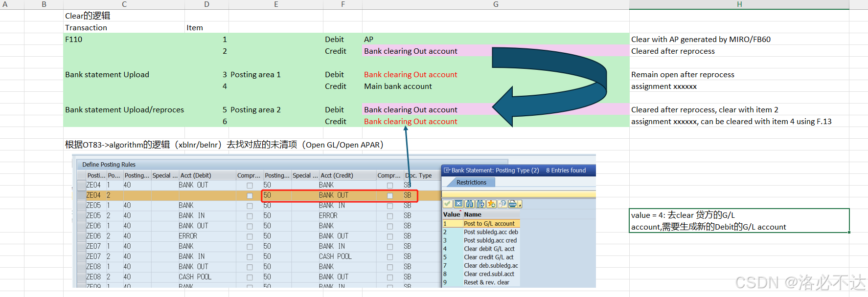Viewport: 868px width, 297px height.
Task: Tick debit Compr. checkbox in ZE05 2 row
Action: (x=250, y=216)
